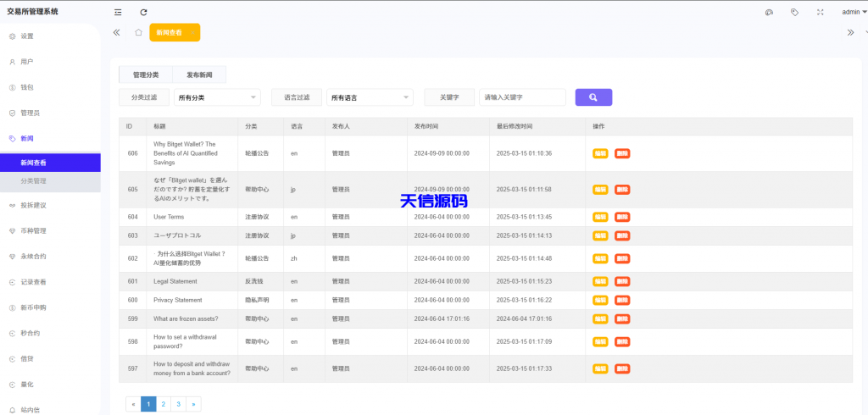Image resolution: width=868 pixels, height=415 pixels.
Task: Delete Legal Statement row 601
Action: [622, 282]
